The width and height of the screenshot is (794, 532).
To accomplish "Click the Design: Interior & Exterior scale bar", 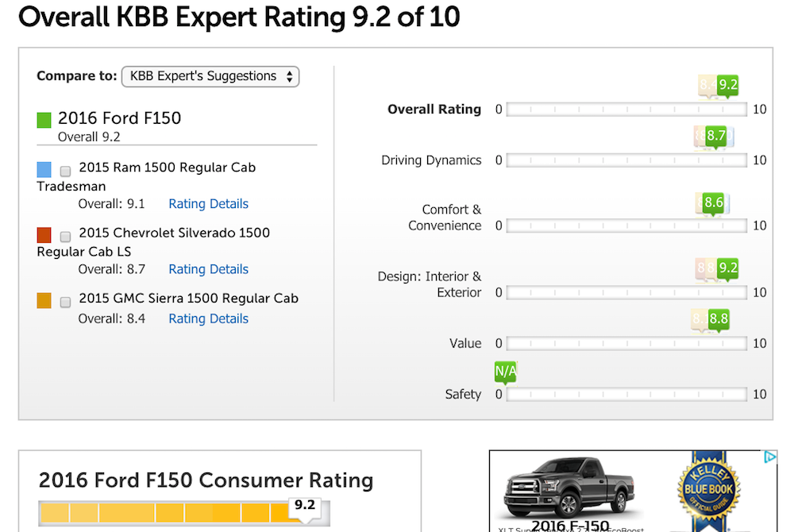I will (626, 292).
